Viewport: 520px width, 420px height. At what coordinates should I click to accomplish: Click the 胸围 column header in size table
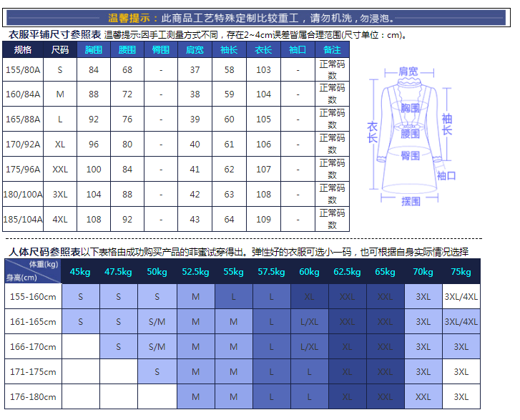coord(94,49)
